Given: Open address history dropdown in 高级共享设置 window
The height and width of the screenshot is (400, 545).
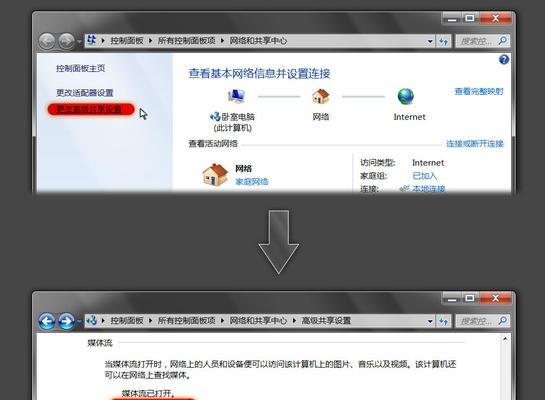Looking at the screenshot, I should [430, 321].
